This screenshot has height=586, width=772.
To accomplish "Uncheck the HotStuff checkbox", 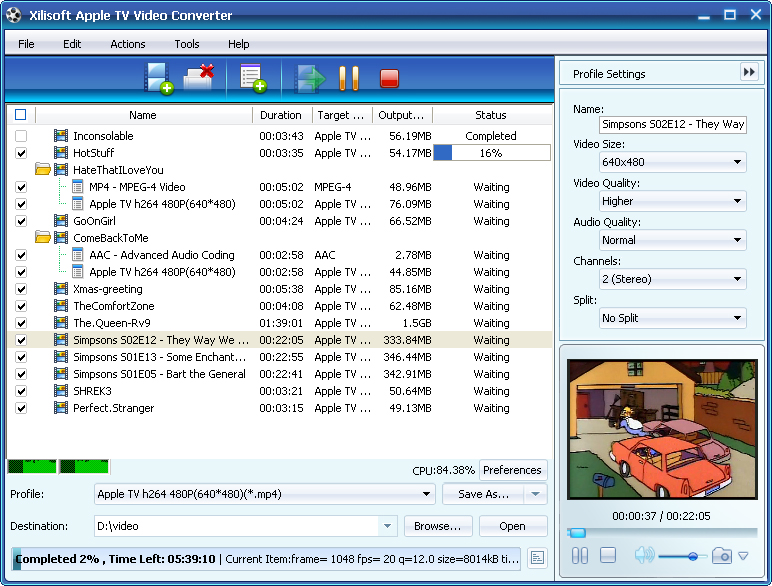I will pyautogui.click(x=21, y=153).
